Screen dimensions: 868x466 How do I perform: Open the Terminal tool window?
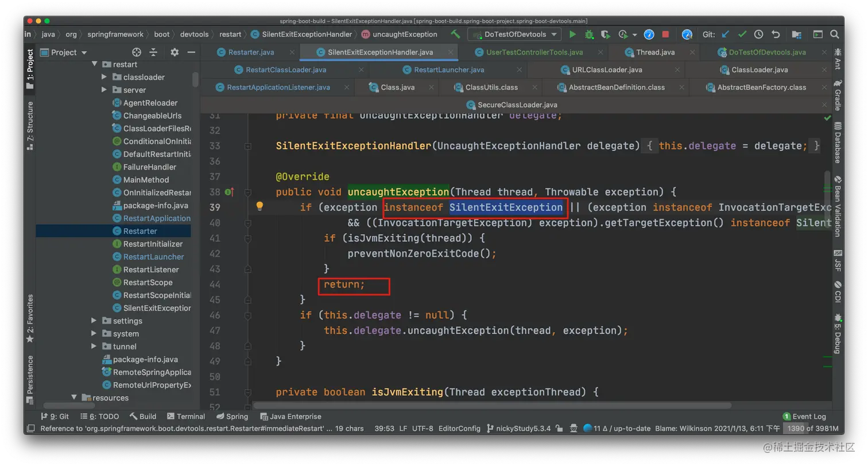click(186, 417)
